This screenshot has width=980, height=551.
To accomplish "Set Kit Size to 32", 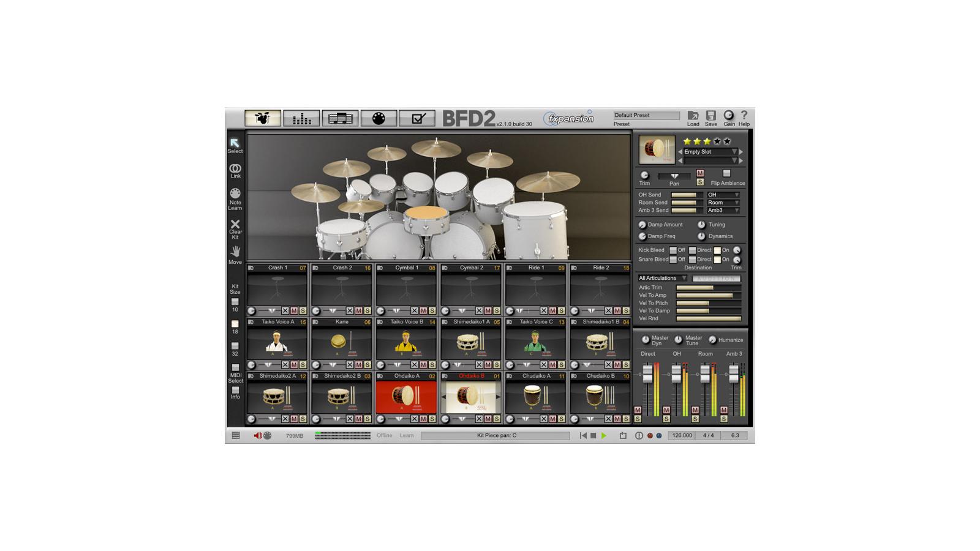I will 235,346.
